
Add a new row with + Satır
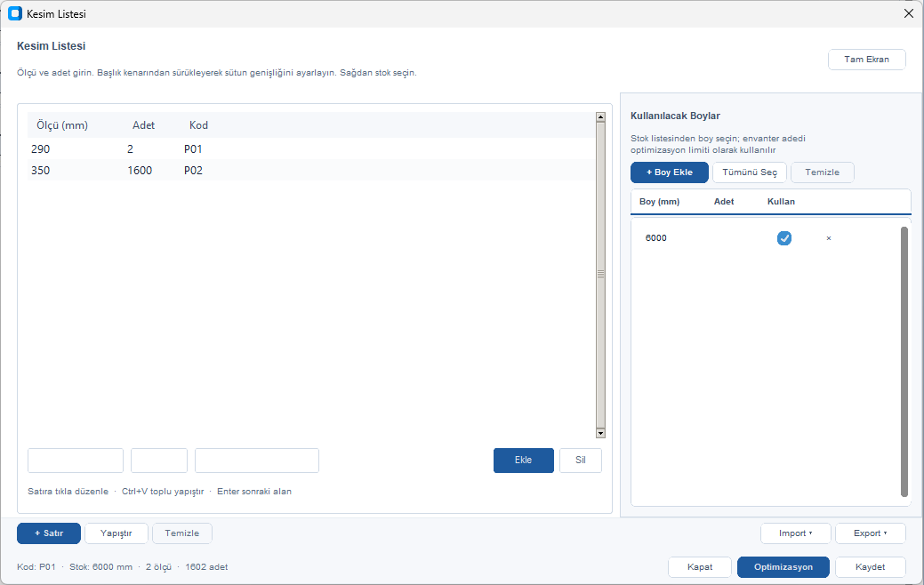[x=49, y=533]
